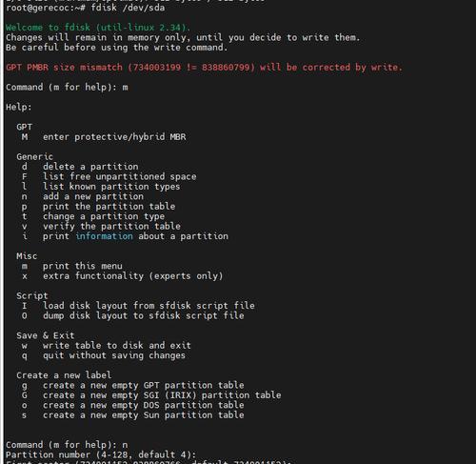Click the 'list known partition types' entry
476x464 pixels.
pos(111,187)
